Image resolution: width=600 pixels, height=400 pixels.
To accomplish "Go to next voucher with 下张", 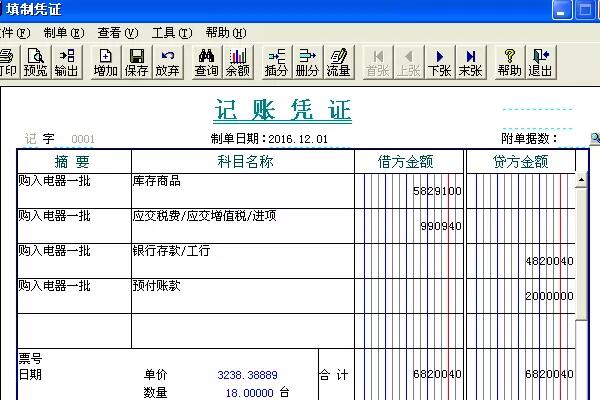I will pos(438,62).
